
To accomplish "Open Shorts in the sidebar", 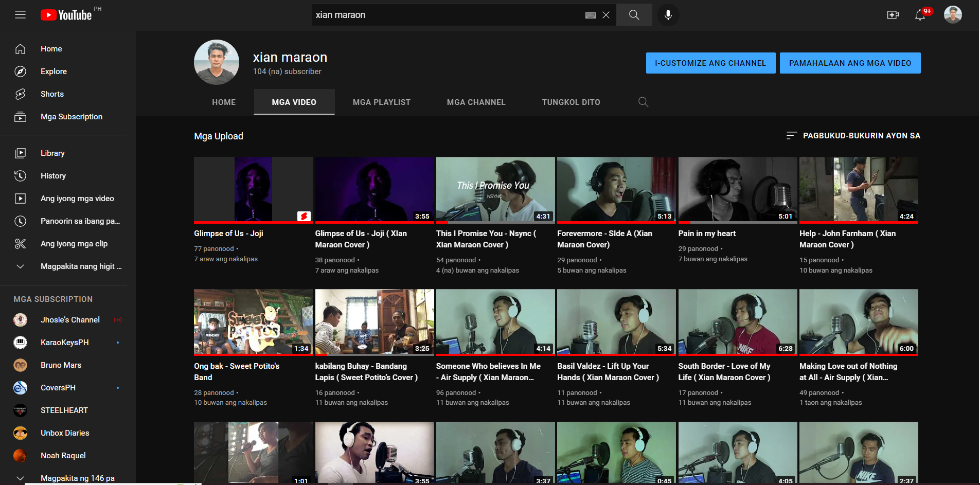I will [68, 94].
